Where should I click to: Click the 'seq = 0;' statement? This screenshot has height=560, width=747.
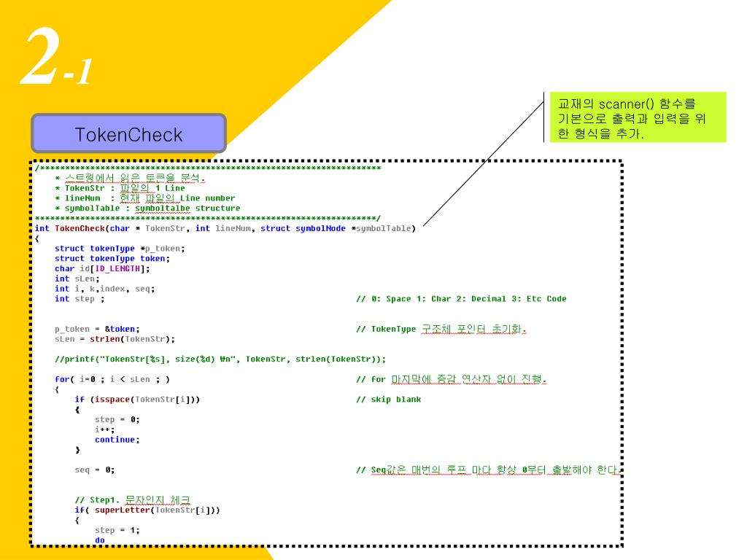click(94, 470)
